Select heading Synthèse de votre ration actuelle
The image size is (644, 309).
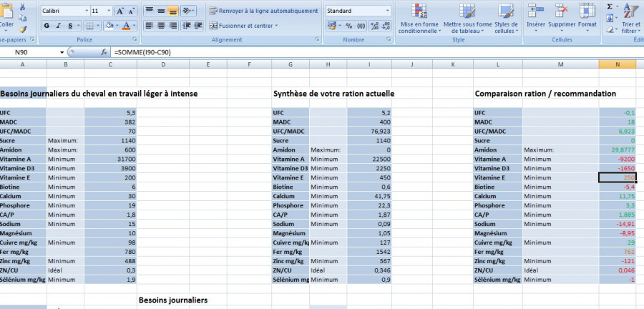pos(333,94)
